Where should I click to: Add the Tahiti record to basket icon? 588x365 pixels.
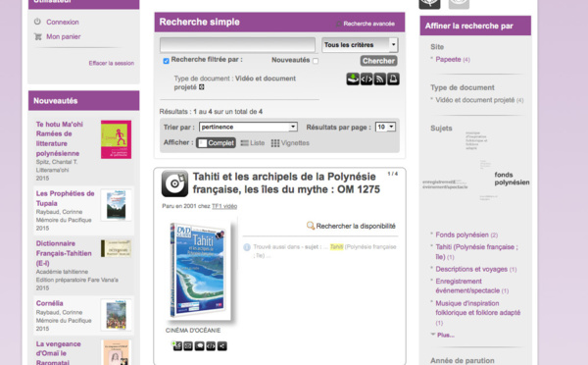177,345
